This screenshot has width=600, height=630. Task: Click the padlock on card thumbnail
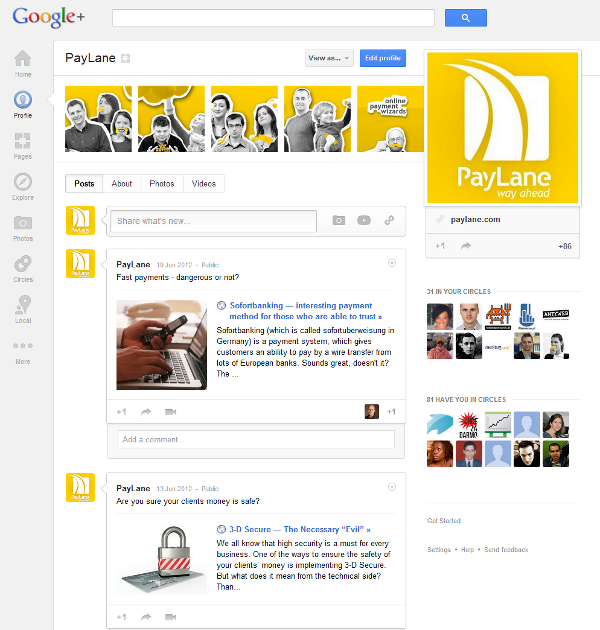coord(162,559)
